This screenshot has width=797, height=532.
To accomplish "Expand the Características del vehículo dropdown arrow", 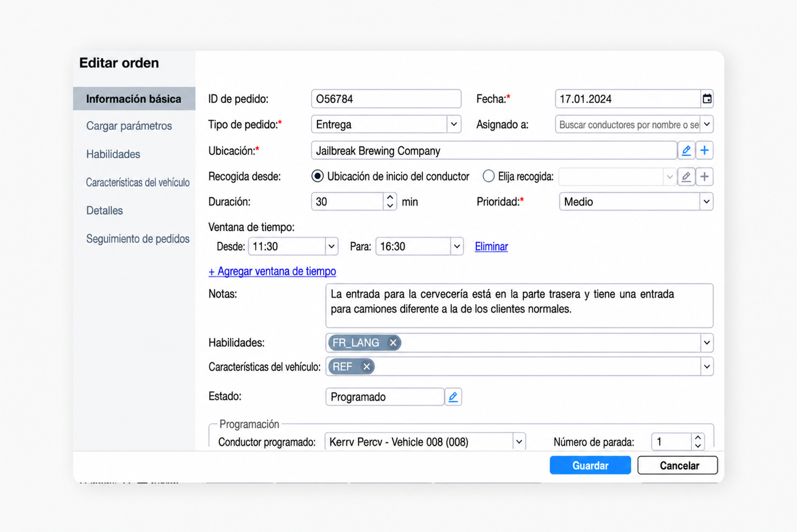I will (706, 367).
